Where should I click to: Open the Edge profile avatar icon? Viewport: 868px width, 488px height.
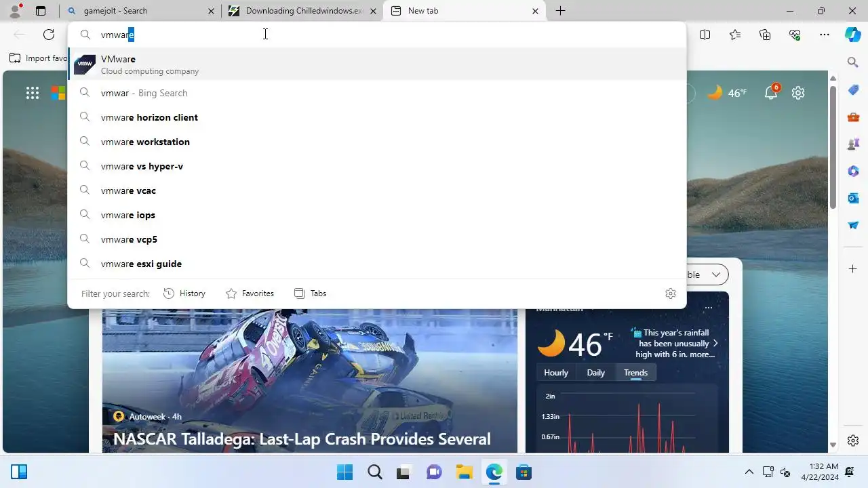15,11
